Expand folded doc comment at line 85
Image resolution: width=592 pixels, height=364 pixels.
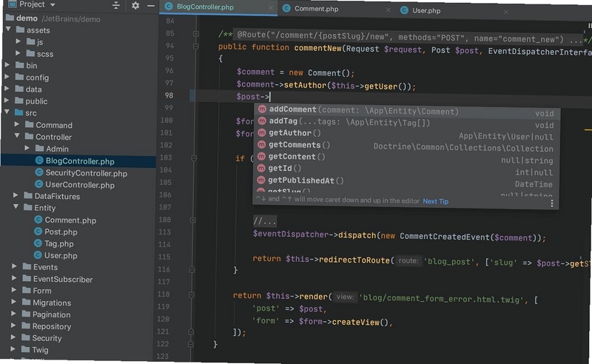click(196, 34)
